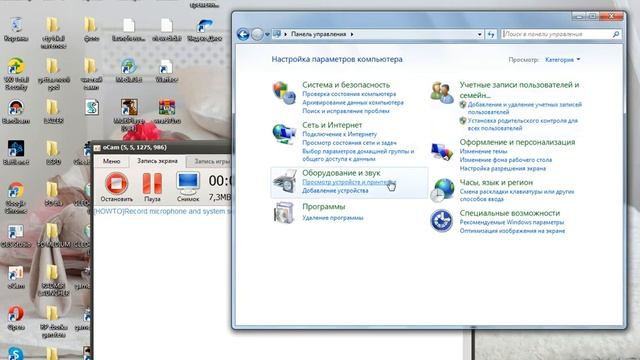Click the Оформление и персонализация icon
The width and height of the screenshot is (640, 360).
(442, 151)
